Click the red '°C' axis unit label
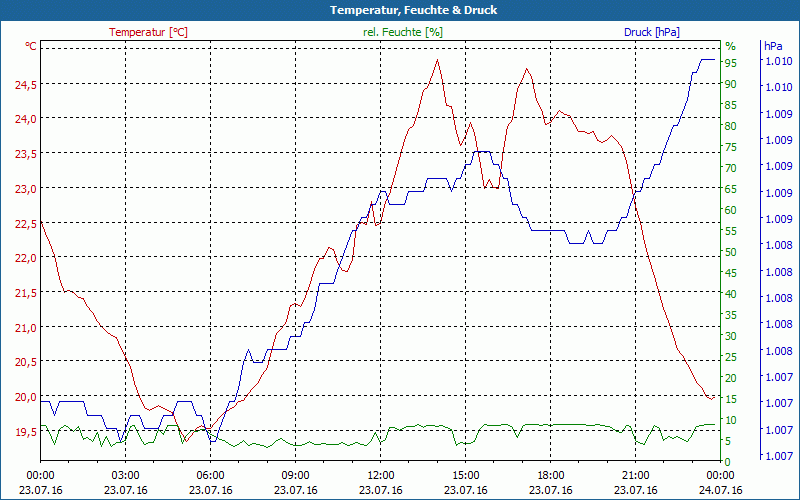 31,46
